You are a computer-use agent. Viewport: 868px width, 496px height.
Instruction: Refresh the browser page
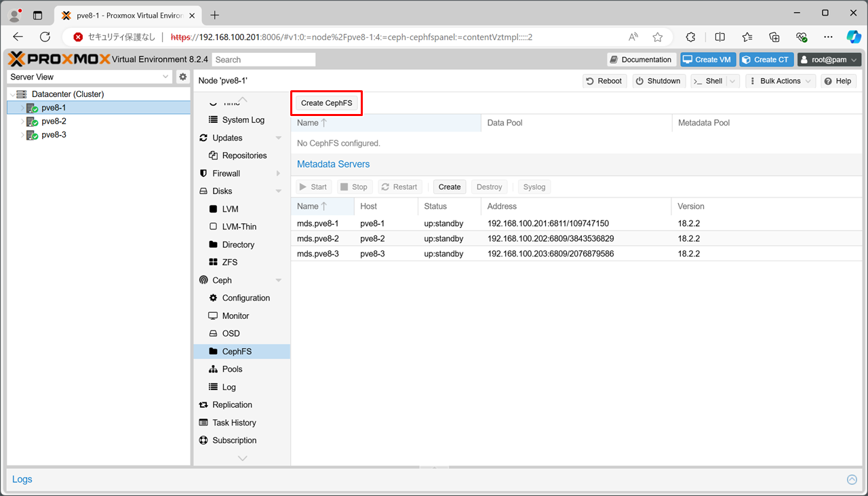[x=45, y=37]
